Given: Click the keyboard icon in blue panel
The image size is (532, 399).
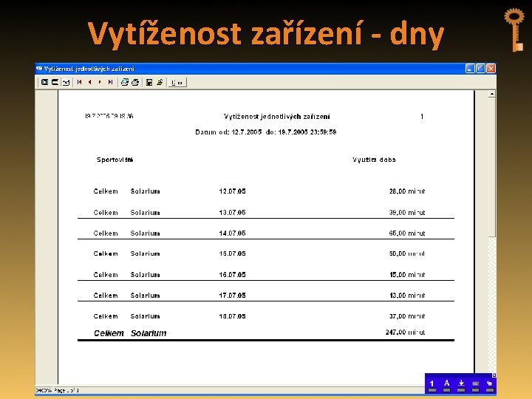Looking at the screenshot, I should [475, 385].
